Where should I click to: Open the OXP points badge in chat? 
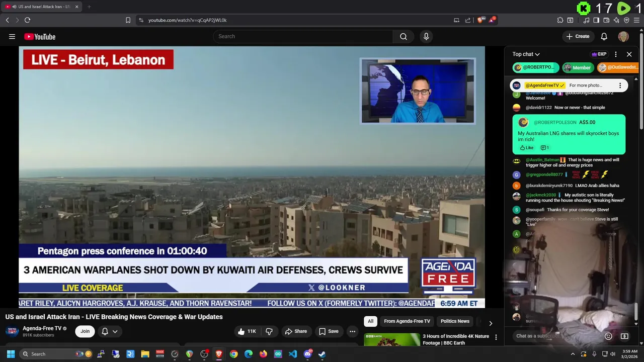599,54
